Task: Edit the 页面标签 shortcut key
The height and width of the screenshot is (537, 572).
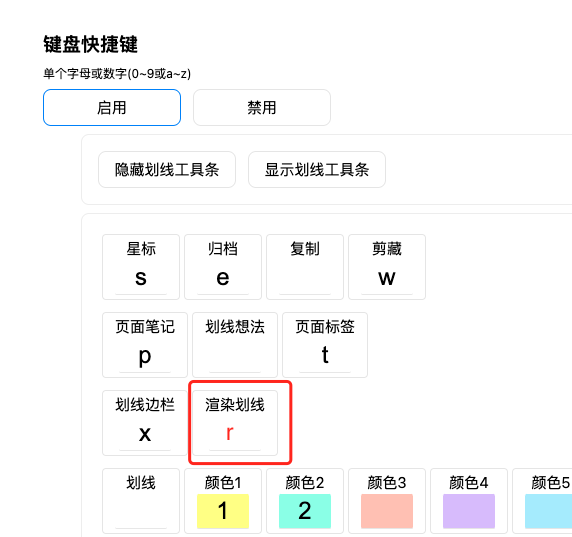Action: 325,356
